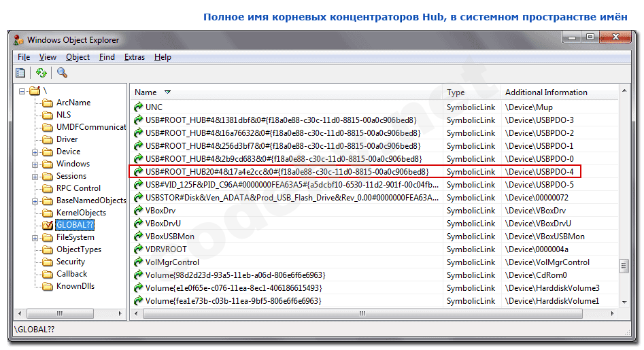Click the Driver folder icon
Viewport: 644px width, 350px height.
[48, 139]
